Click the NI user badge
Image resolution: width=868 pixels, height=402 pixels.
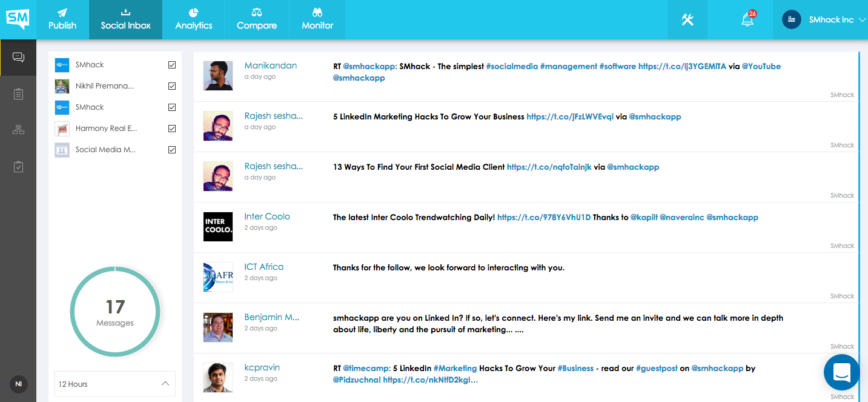tap(19, 384)
